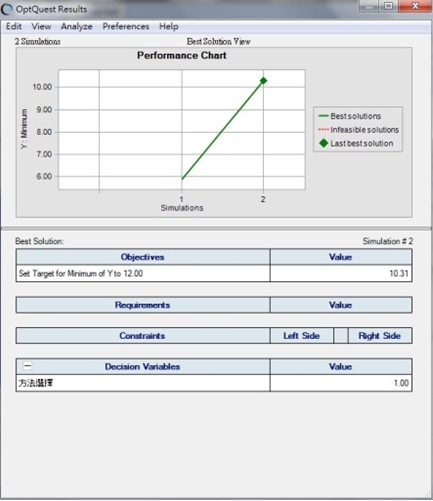This screenshot has height=501, width=433.
Task: Click the OptQuest application icon in title bar
Action: (x=7, y=9)
